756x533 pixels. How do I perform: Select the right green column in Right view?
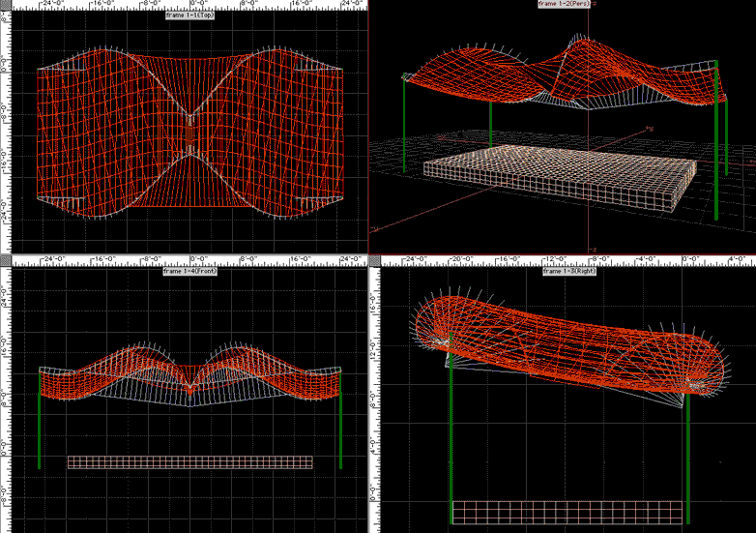687,455
